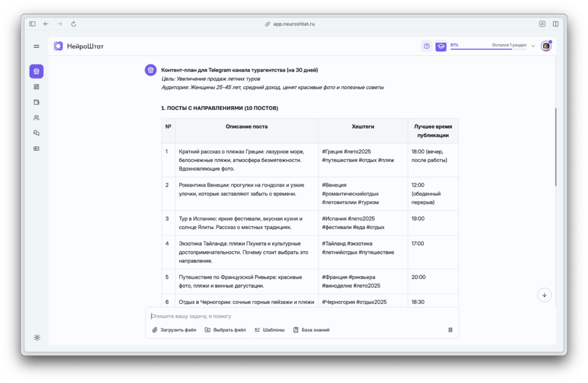Click the '#Испания #лето2025' hashtags cell
Viewport: 588px width, 383px height.
click(x=363, y=223)
